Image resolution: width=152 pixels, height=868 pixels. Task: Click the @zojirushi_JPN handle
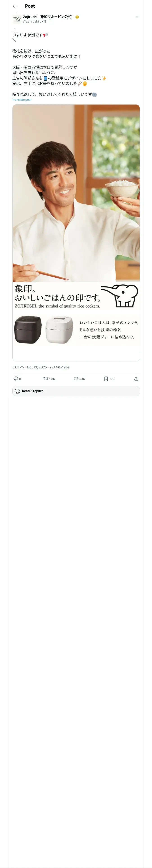[34, 21]
